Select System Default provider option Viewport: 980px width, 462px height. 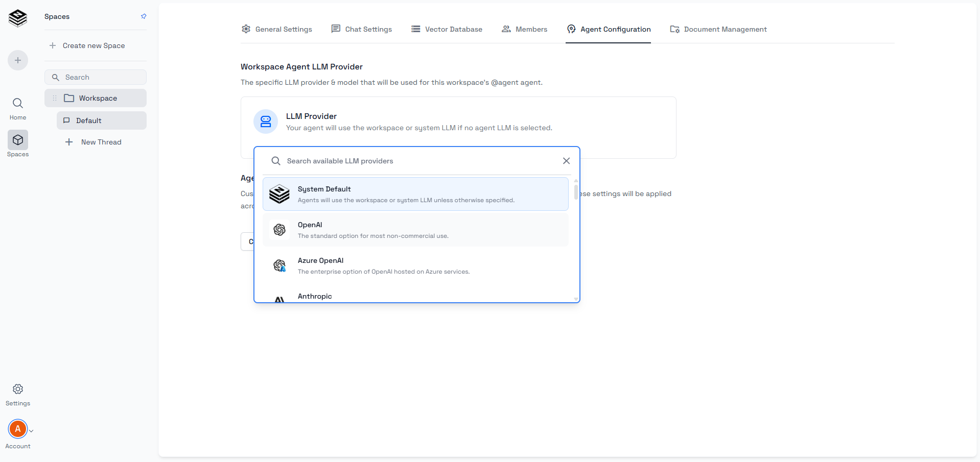coord(415,194)
